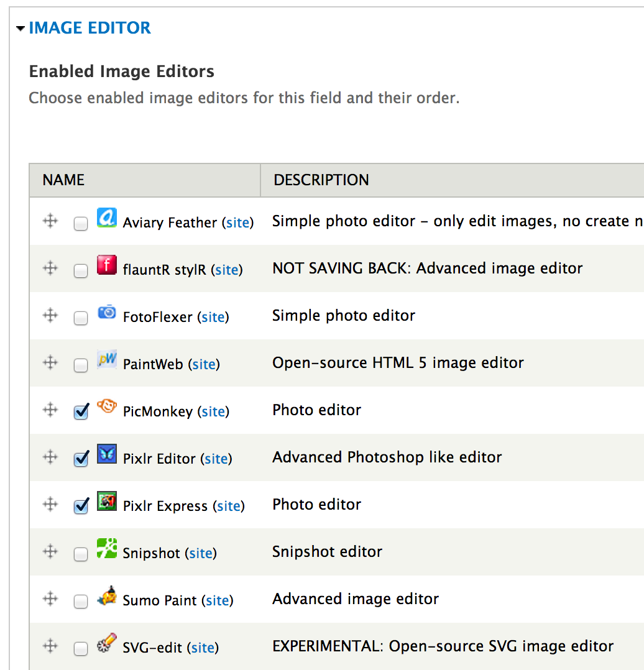Screen dimensions: 644x670
Task: Disable the Pixlr Express checkbox
Action: [81, 506]
